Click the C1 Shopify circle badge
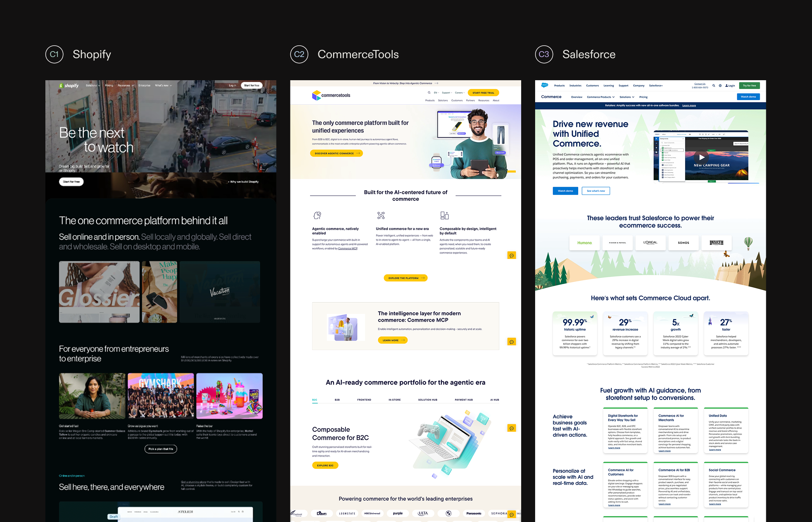 click(54, 54)
